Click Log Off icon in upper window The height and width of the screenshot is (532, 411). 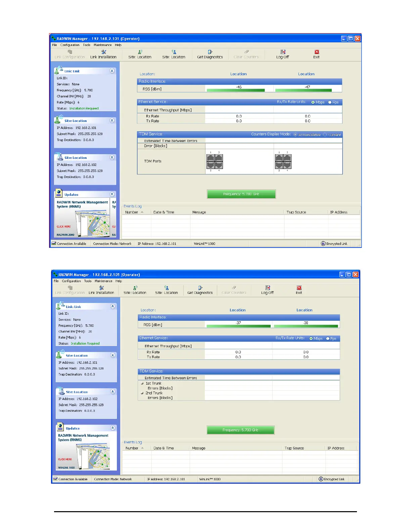(283, 52)
